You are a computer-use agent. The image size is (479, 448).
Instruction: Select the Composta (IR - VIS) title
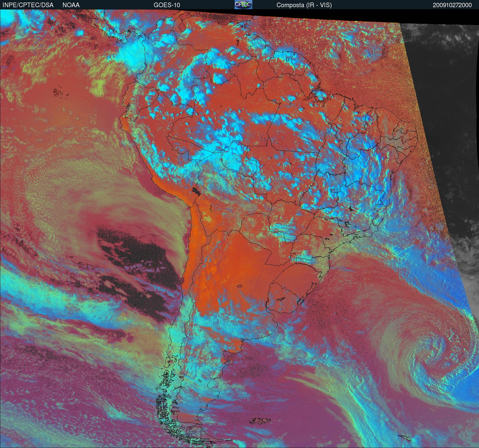coord(304,5)
